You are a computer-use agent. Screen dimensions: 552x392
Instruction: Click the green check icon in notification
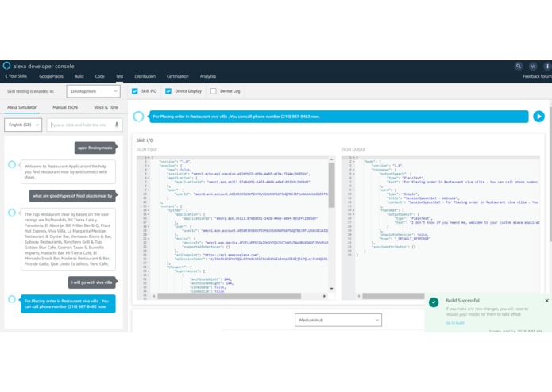click(x=434, y=302)
